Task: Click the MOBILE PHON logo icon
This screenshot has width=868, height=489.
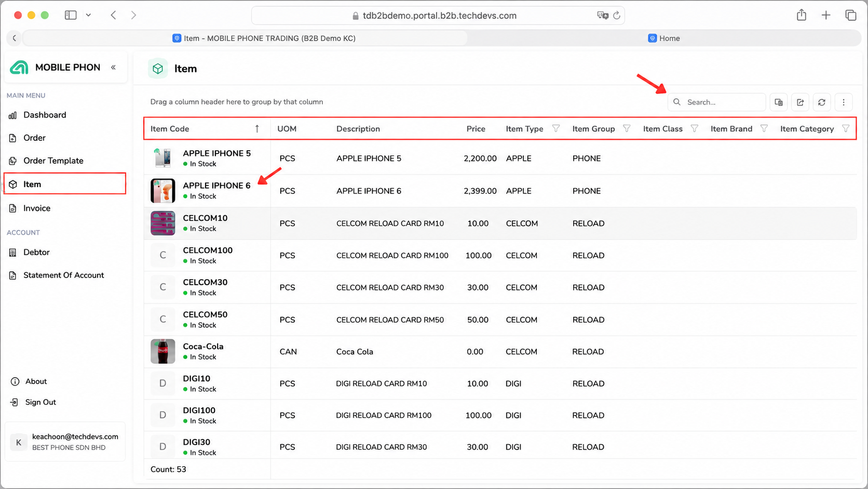Action: tap(19, 68)
